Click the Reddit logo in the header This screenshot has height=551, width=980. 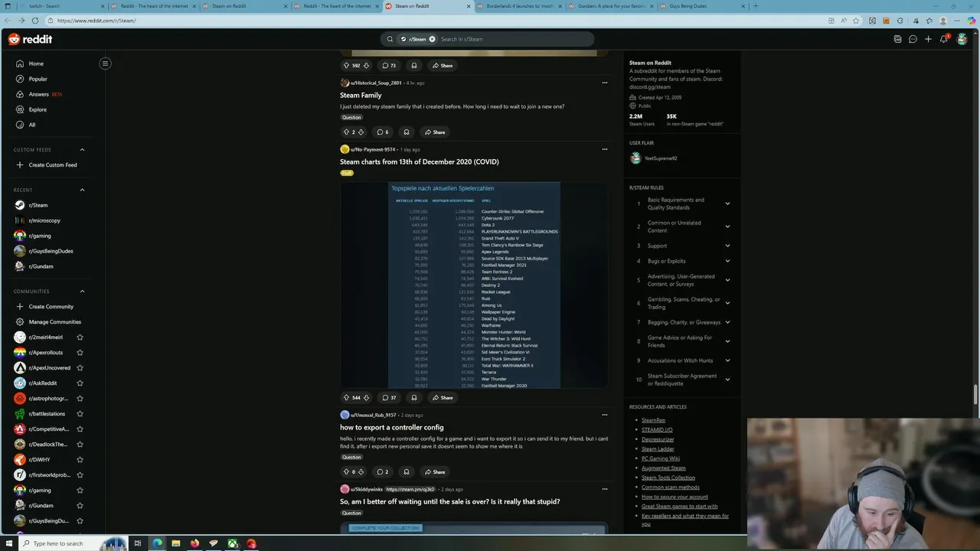click(x=31, y=39)
